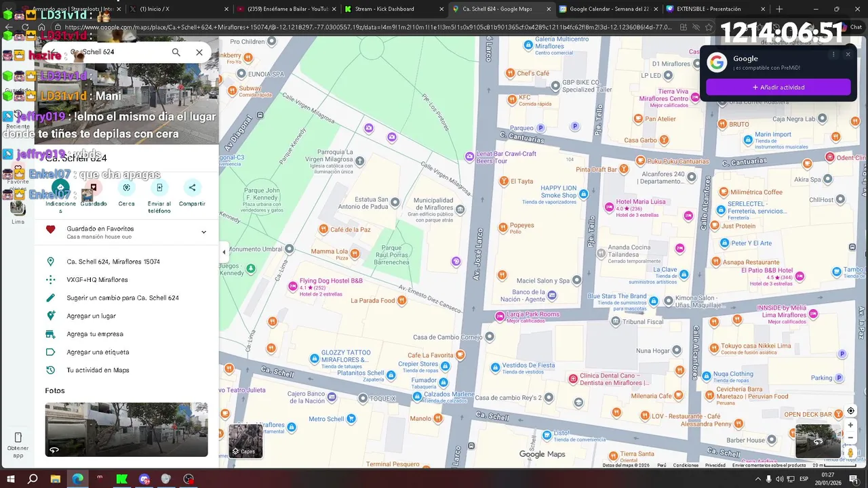868x488 pixels.
Task: Open the PreMiD popup three-dot menu
Action: [833, 54]
